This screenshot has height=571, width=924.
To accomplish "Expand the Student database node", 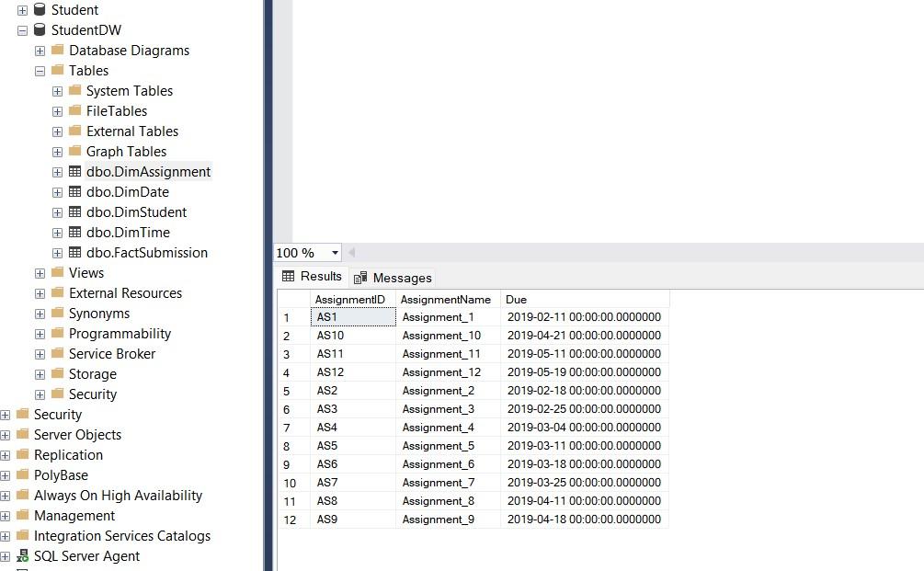I will pyautogui.click(x=20, y=9).
